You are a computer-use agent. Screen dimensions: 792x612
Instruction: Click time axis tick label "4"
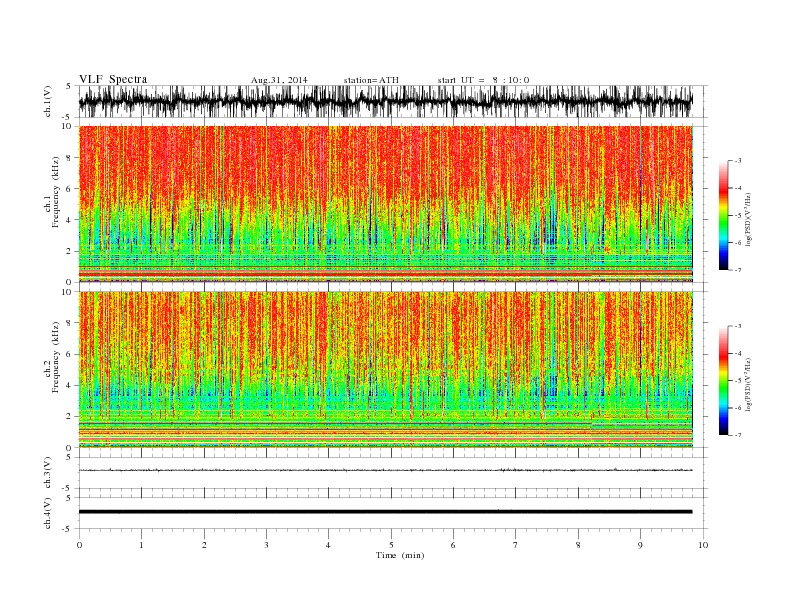pyautogui.click(x=328, y=545)
